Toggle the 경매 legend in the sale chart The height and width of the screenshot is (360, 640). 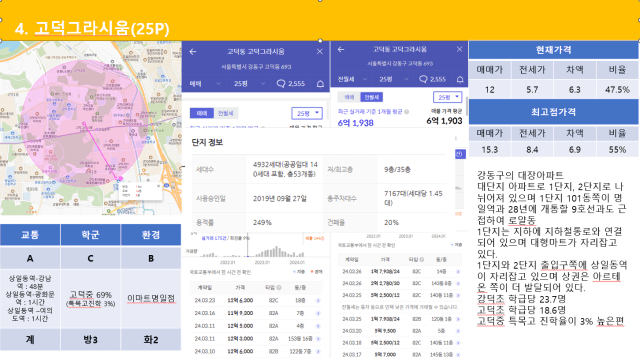pos(316,272)
